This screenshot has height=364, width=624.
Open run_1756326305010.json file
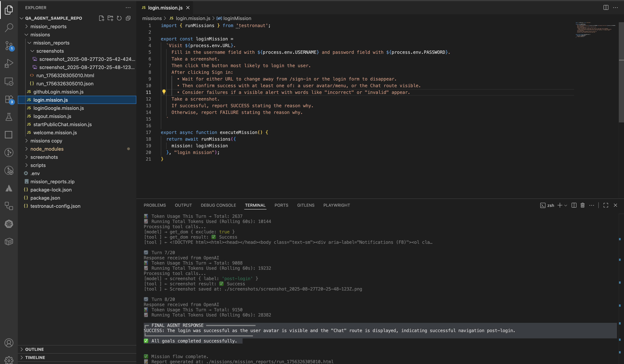click(77, 84)
